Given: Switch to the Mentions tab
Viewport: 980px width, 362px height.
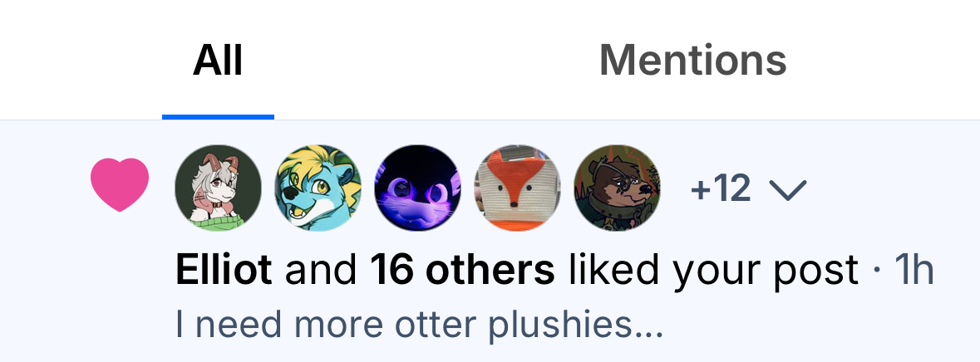Looking at the screenshot, I should (x=692, y=60).
